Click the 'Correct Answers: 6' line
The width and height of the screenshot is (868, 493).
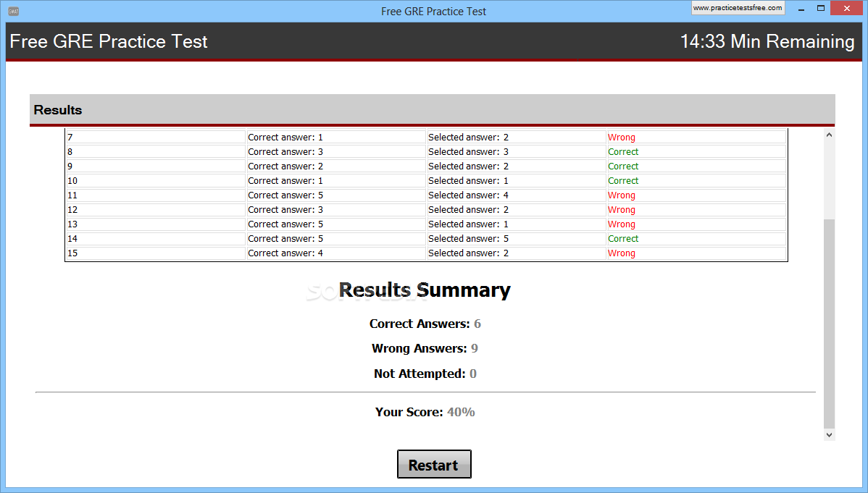[425, 324]
